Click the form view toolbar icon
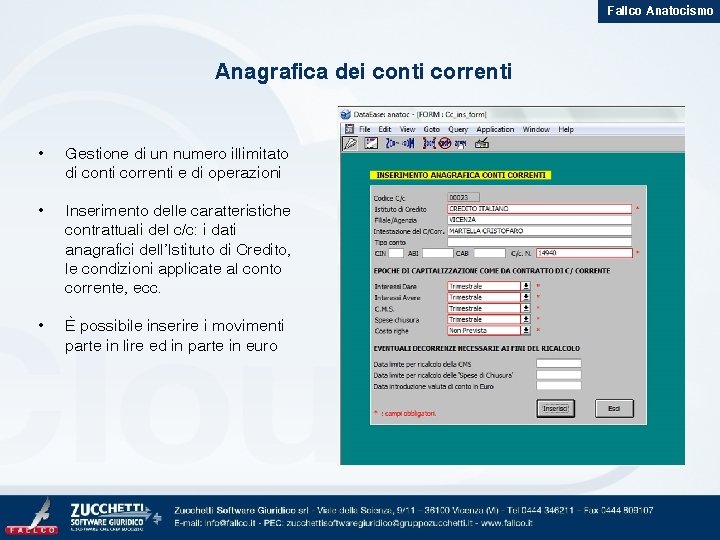 pyautogui.click(x=371, y=144)
